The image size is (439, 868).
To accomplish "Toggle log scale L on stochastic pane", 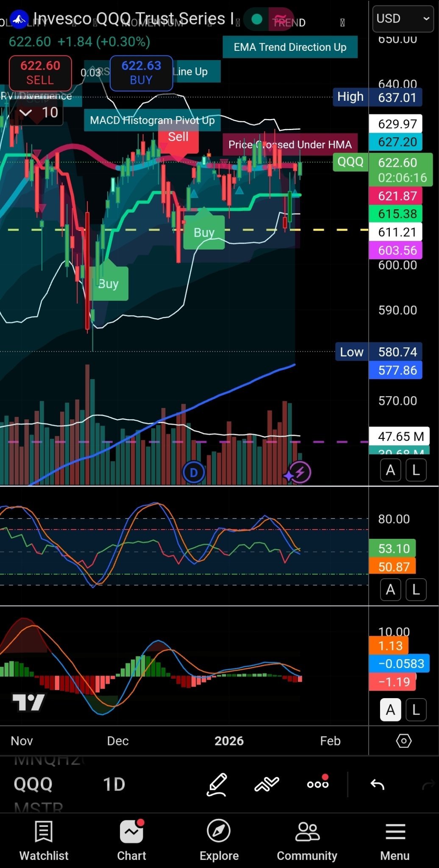I will point(416,589).
